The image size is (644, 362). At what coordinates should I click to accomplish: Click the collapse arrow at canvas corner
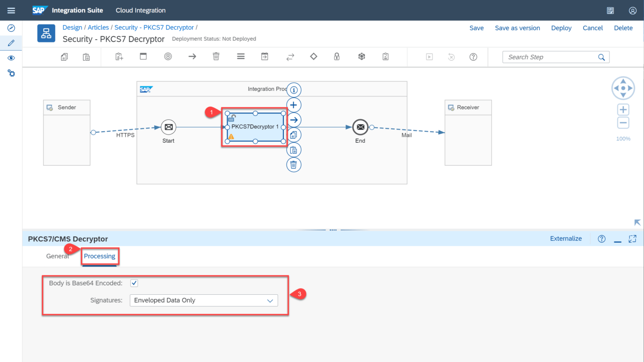click(x=637, y=222)
